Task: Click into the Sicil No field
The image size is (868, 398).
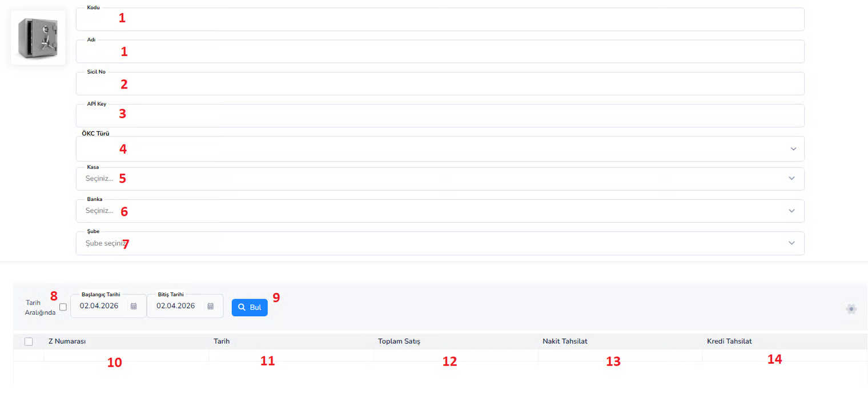Action: click(x=440, y=83)
